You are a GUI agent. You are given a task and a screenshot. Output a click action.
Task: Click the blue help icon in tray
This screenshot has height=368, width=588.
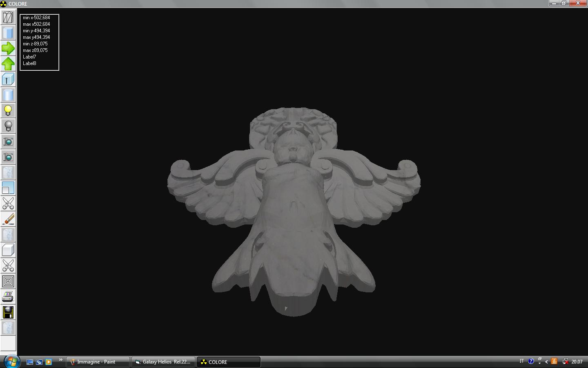(531, 361)
